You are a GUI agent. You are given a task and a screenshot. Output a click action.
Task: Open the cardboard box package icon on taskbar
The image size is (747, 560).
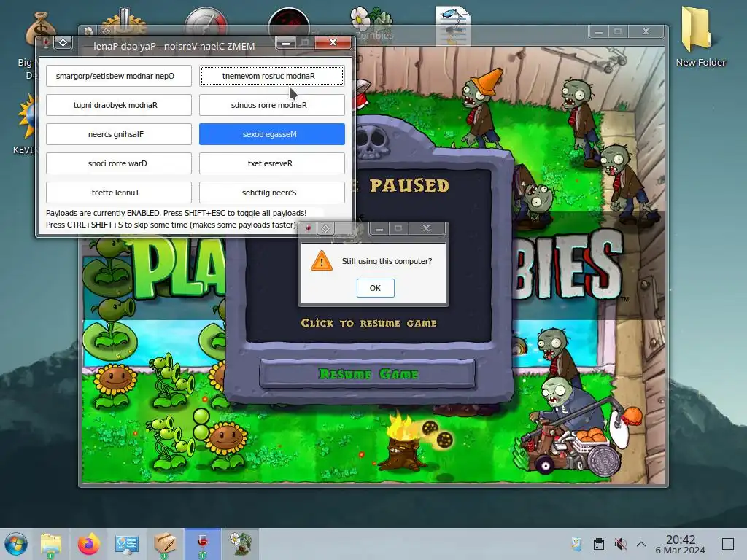165,544
